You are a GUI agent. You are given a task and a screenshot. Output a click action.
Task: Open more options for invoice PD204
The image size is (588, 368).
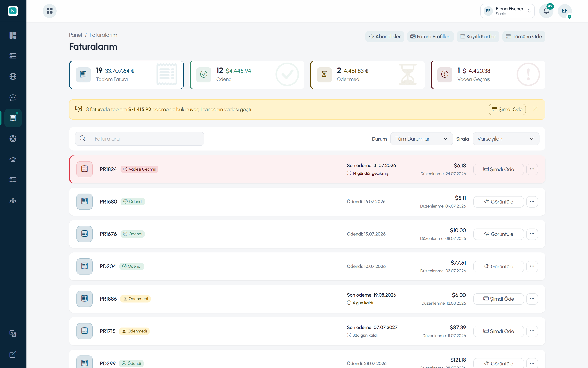coord(532,266)
